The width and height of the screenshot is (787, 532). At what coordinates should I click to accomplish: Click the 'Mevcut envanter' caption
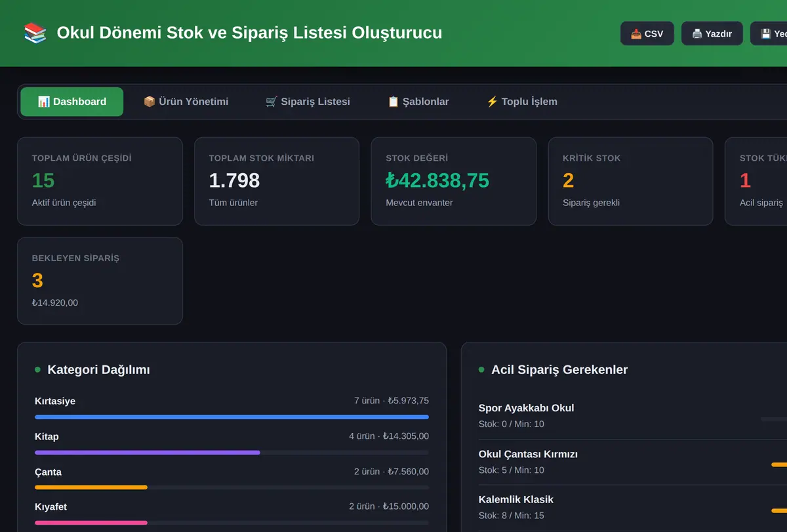click(420, 203)
